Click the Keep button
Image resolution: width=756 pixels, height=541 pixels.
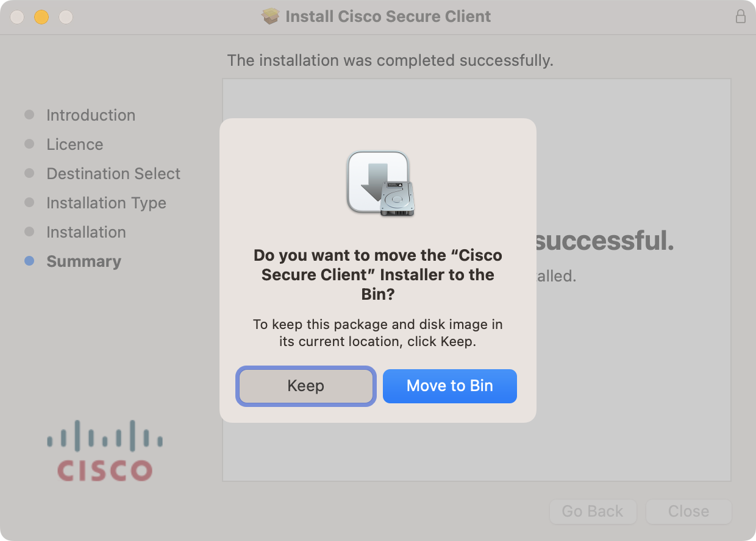pyautogui.click(x=305, y=386)
